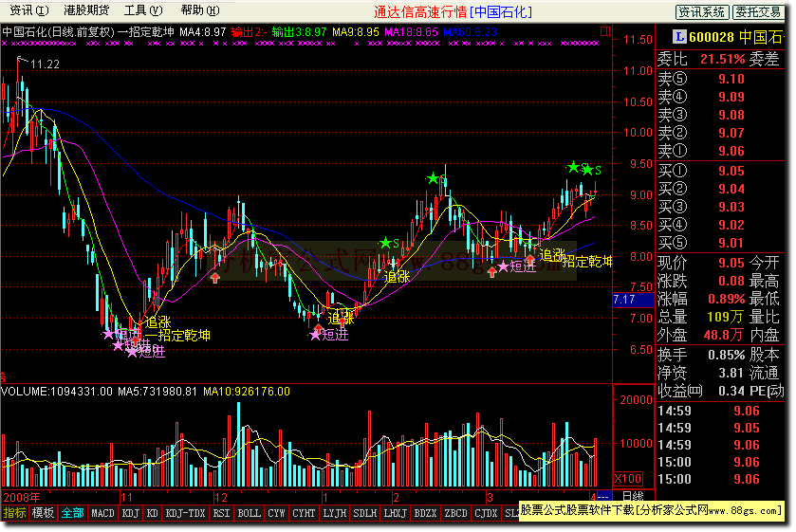Click the MA18:8.65 magenta indicator value
The image size is (796, 532).
411,32
